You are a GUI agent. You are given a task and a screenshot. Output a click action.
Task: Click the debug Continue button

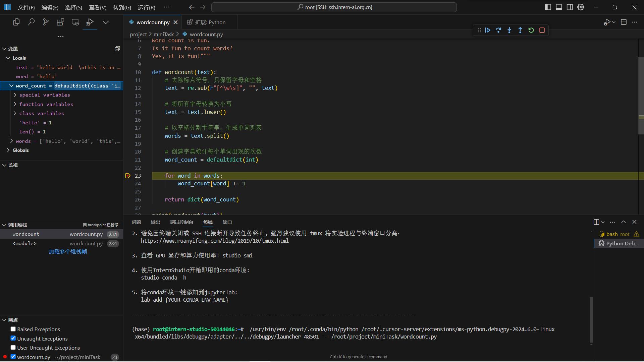pos(488,30)
